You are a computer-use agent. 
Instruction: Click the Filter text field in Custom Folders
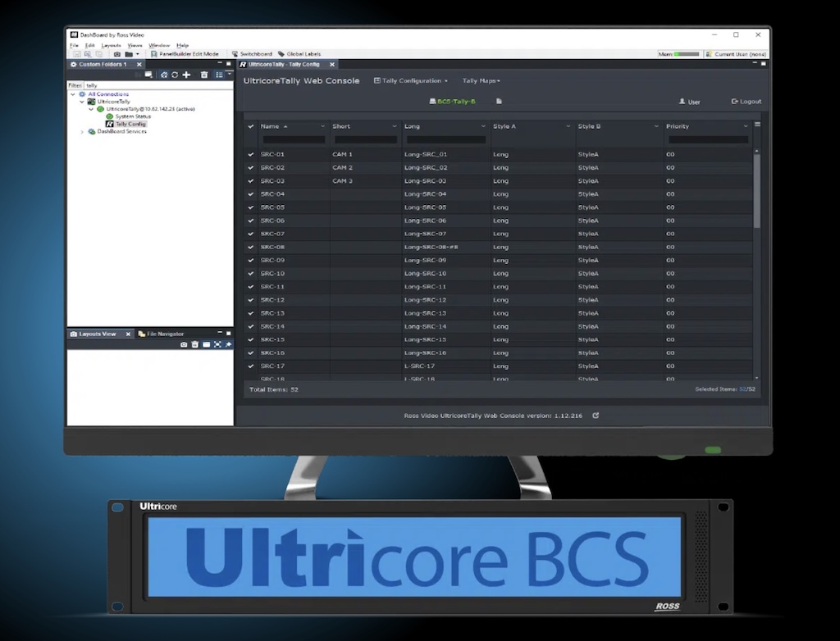158,85
